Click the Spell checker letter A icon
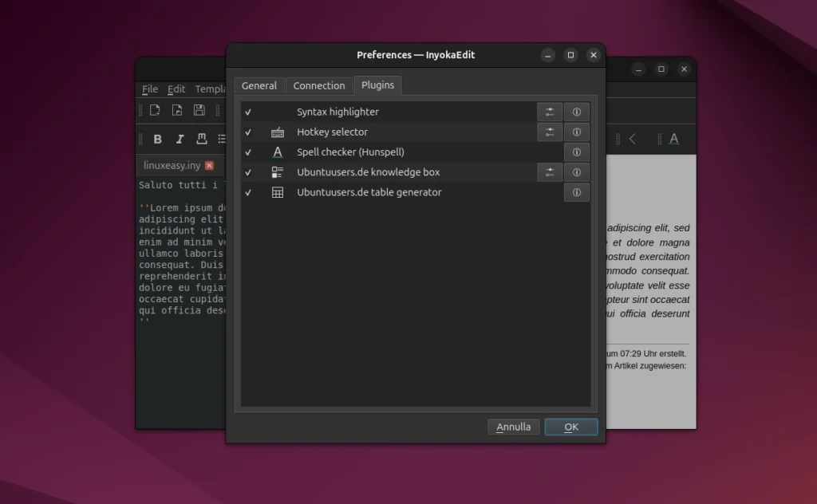This screenshot has height=504, width=817. click(x=276, y=152)
